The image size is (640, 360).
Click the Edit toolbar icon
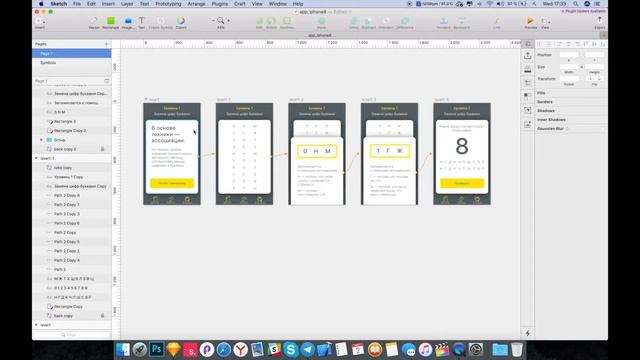(x=259, y=22)
